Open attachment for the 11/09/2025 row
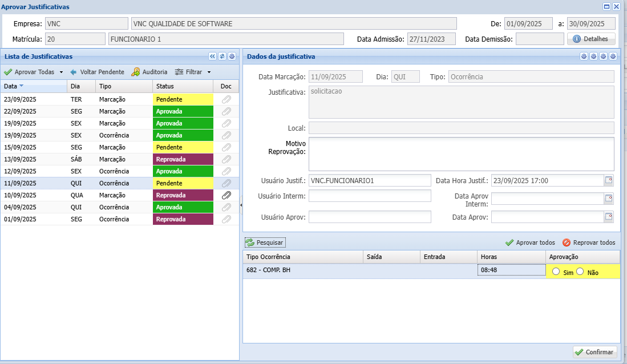This screenshot has height=364, width=627. (x=226, y=183)
